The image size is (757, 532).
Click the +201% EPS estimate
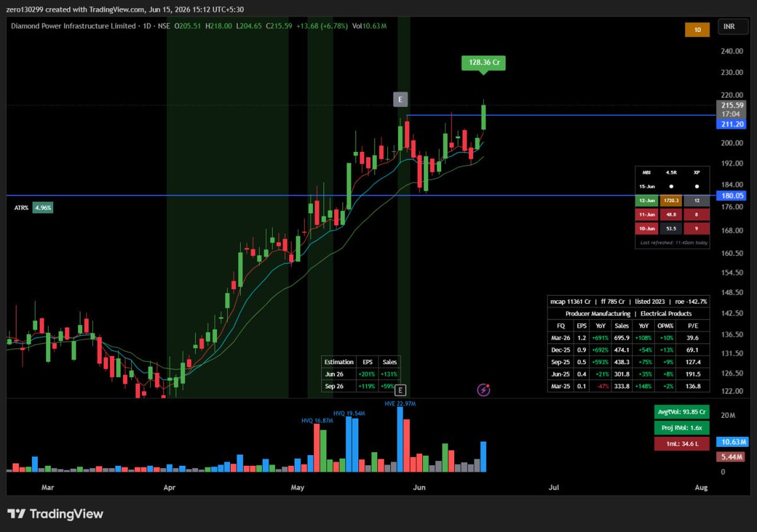[x=368, y=374]
